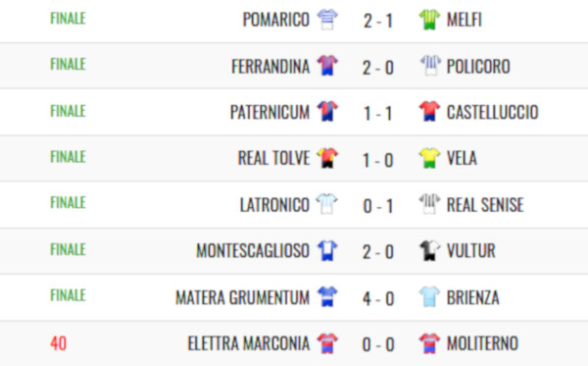Click the Moliterno jersey icon
The image size is (588, 366).
coord(429,343)
